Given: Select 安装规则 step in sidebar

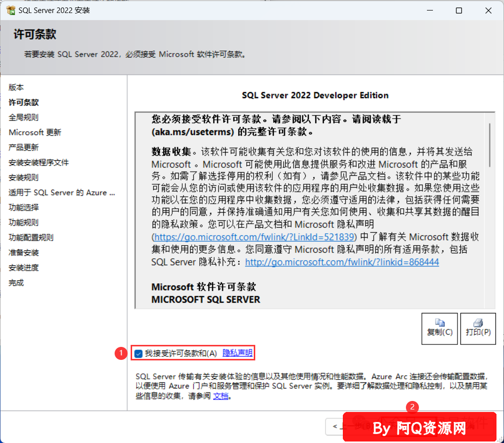Looking at the screenshot, I should [24, 178].
